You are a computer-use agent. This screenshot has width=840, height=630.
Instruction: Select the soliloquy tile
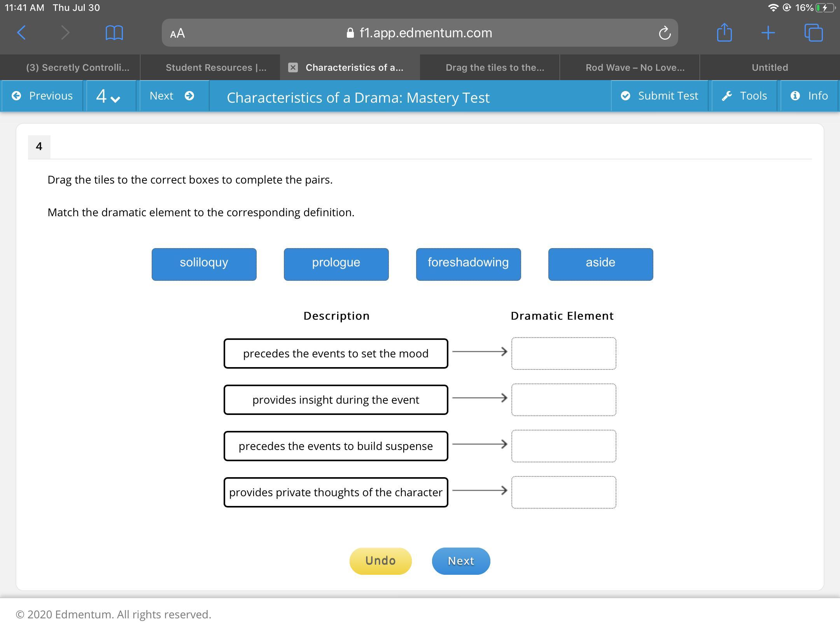pos(204,264)
